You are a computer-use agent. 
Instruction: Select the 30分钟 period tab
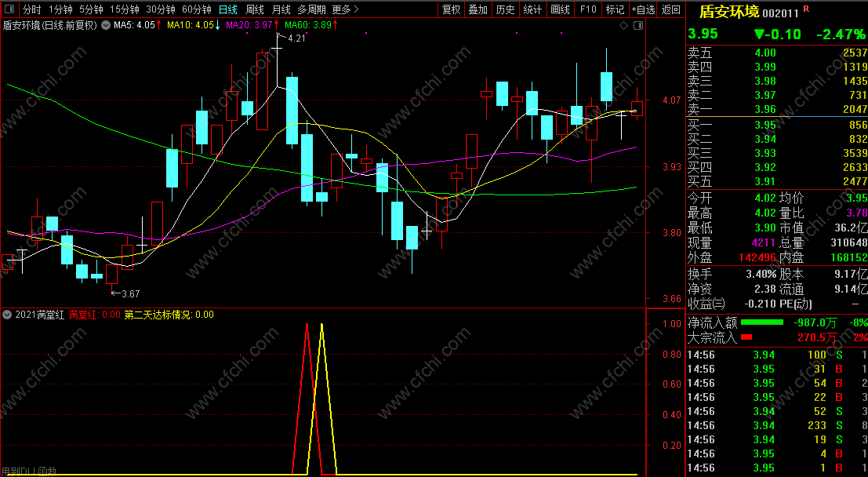click(x=161, y=9)
